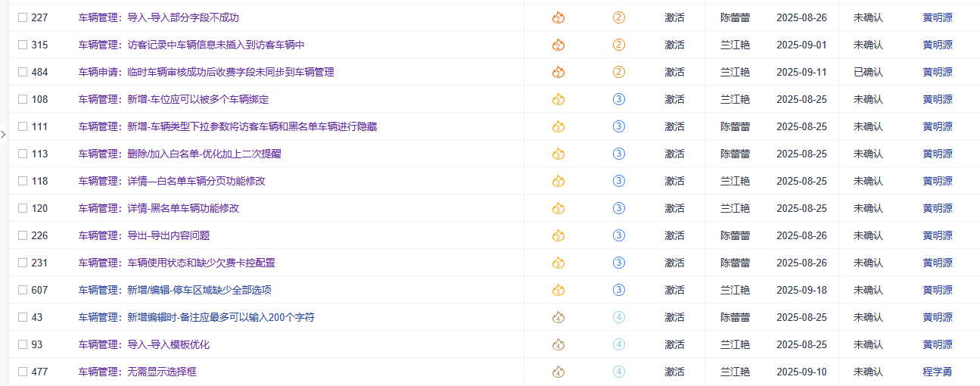
Task: Click priority 3 circle icon for bug 120
Action: point(619,208)
